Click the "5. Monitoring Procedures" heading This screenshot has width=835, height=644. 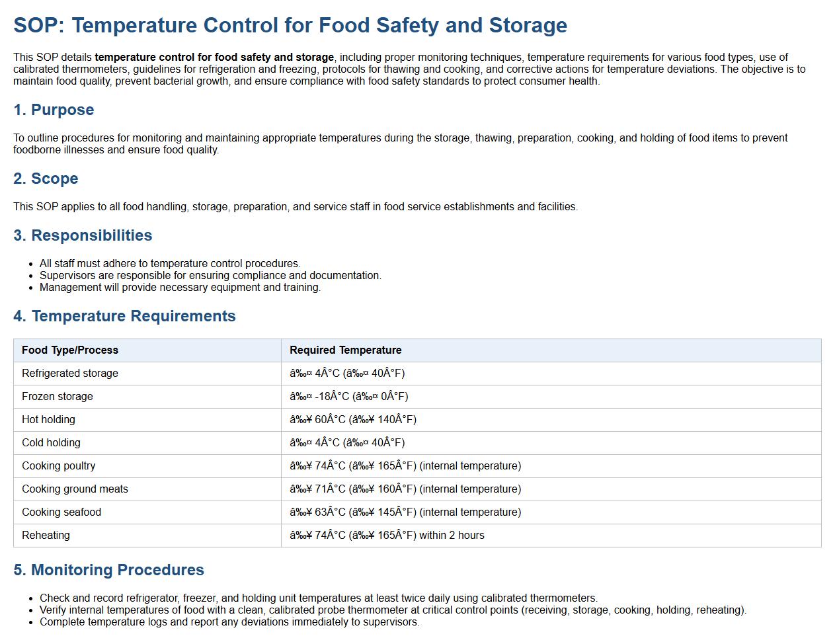[x=108, y=570]
